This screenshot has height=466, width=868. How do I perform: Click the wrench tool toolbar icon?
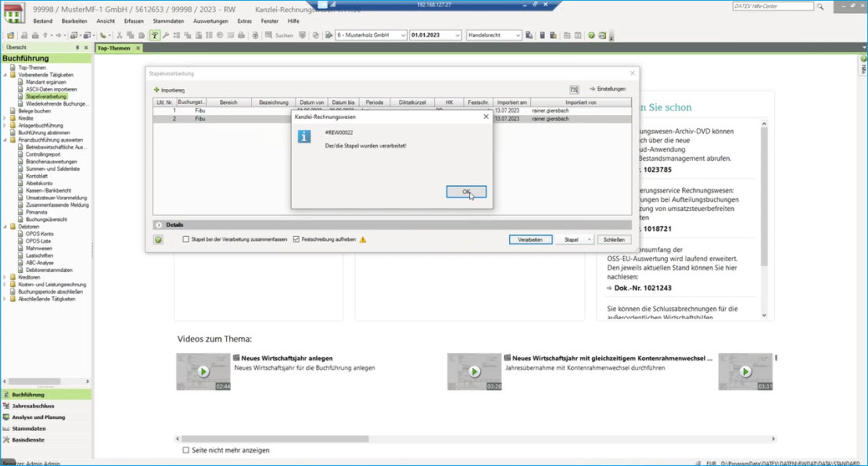166,35
